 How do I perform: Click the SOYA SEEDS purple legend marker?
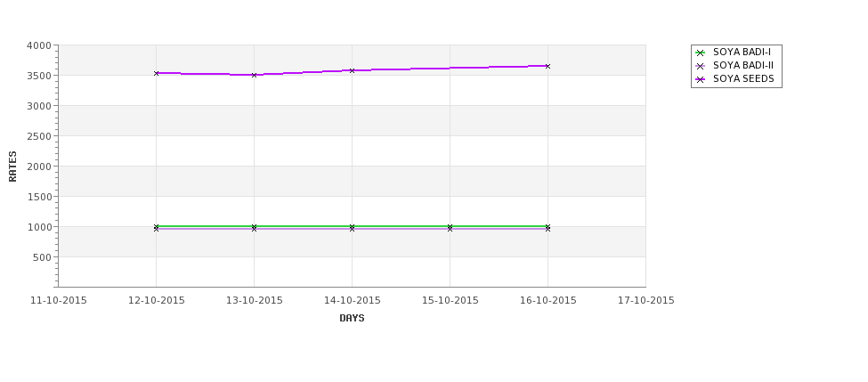pyautogui.click(x=701, y=79)
